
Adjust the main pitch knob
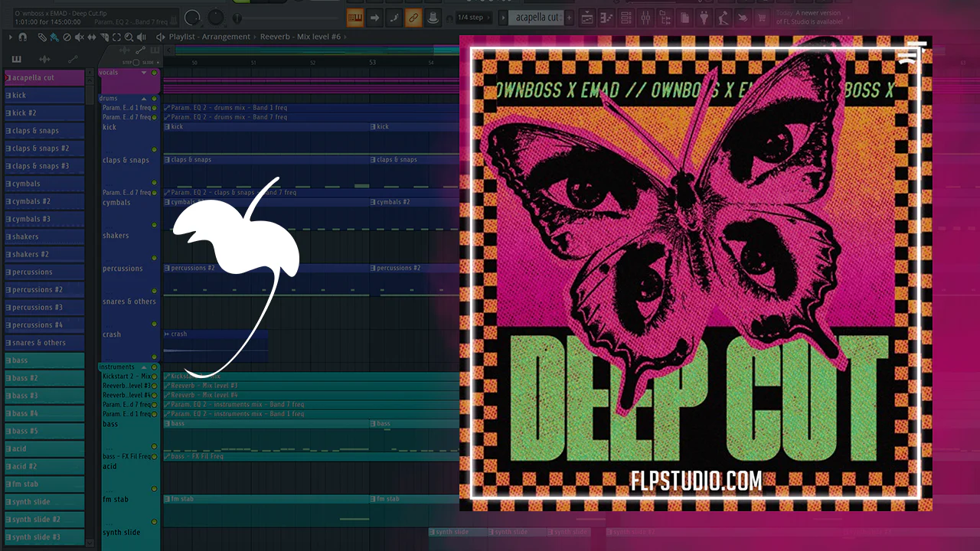(x=216, y=18)
